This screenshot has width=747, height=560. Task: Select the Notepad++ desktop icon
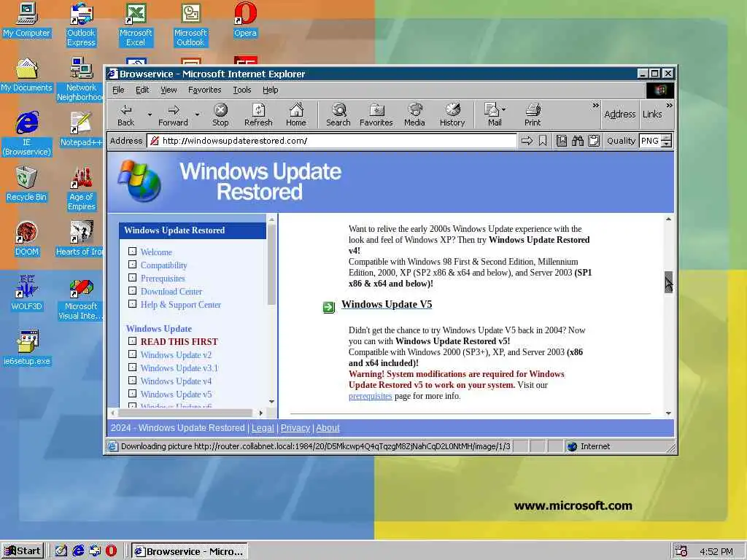pyautogui.click(x=81, y=129)
